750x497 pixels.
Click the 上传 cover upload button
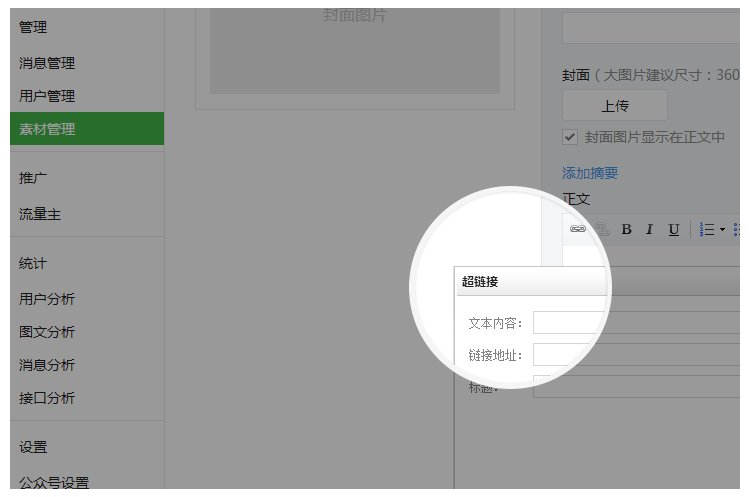[x=614, y=105]
